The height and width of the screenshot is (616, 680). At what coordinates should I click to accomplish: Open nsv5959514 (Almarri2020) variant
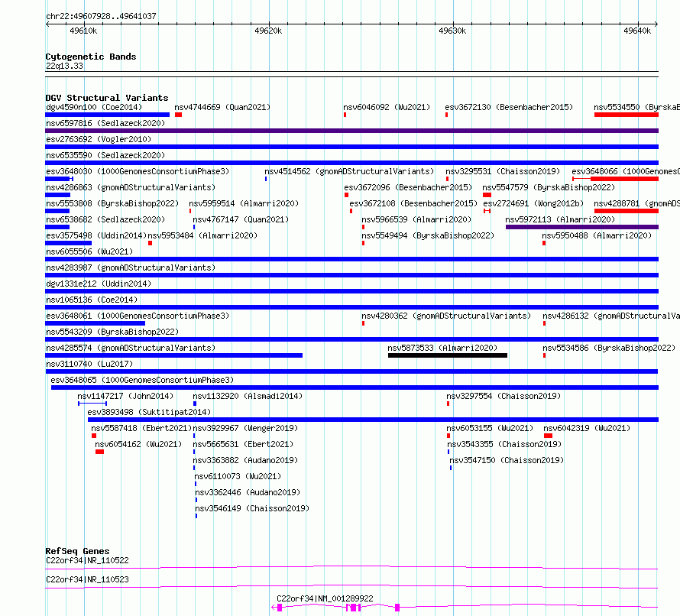coord(244,203)
